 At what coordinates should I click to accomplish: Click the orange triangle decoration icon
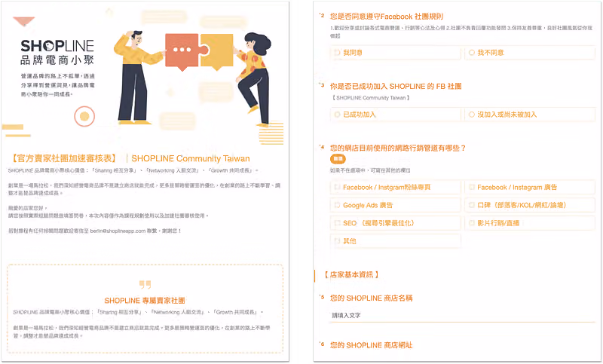(24, 21)
